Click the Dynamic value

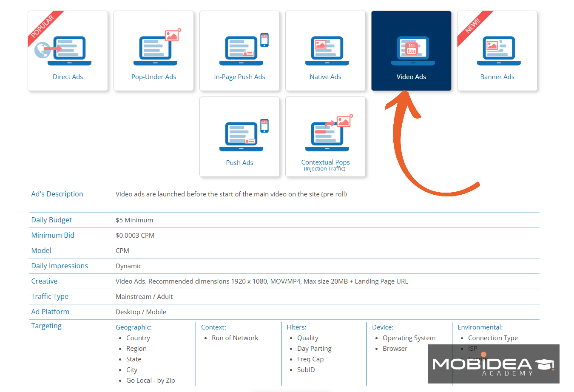tap(129, 266)
